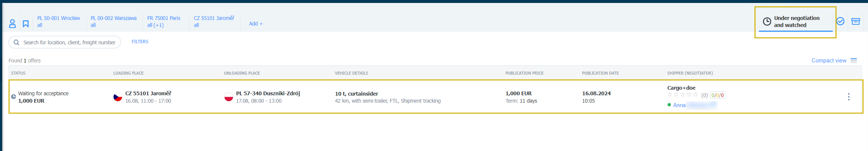The width and height of the screenshot is (868, 151).
Task: Expand the FILTERS options
Action: point(140,42)
